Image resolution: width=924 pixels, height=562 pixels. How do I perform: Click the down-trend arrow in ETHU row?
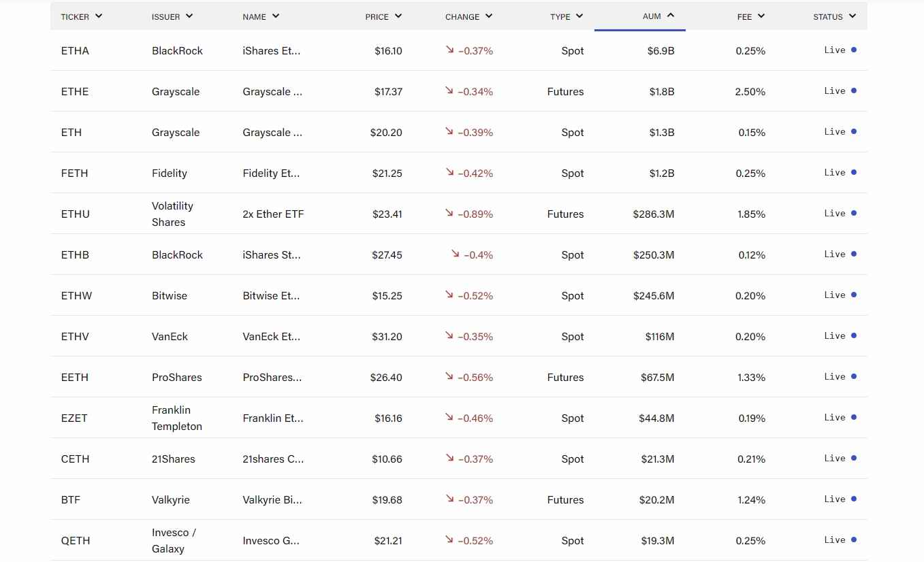(449, 213)
